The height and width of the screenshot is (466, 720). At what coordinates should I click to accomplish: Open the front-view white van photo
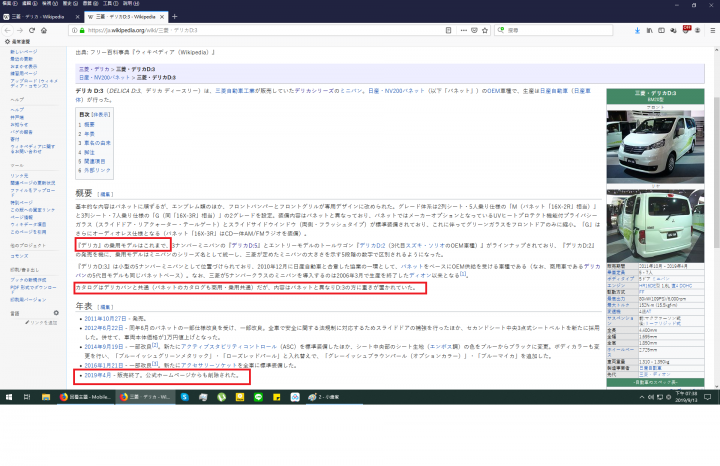click(x=655, y=147)
